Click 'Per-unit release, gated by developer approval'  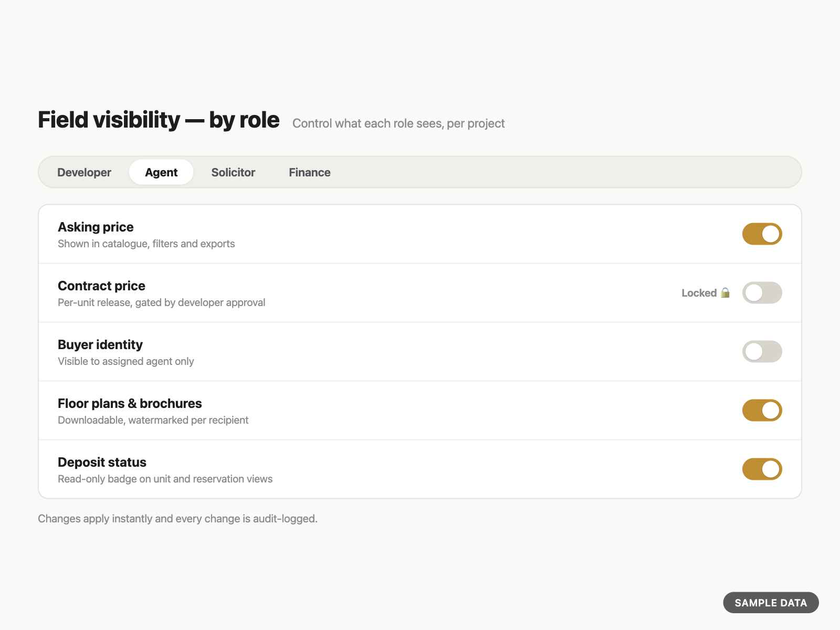click(x=162, y=302)
